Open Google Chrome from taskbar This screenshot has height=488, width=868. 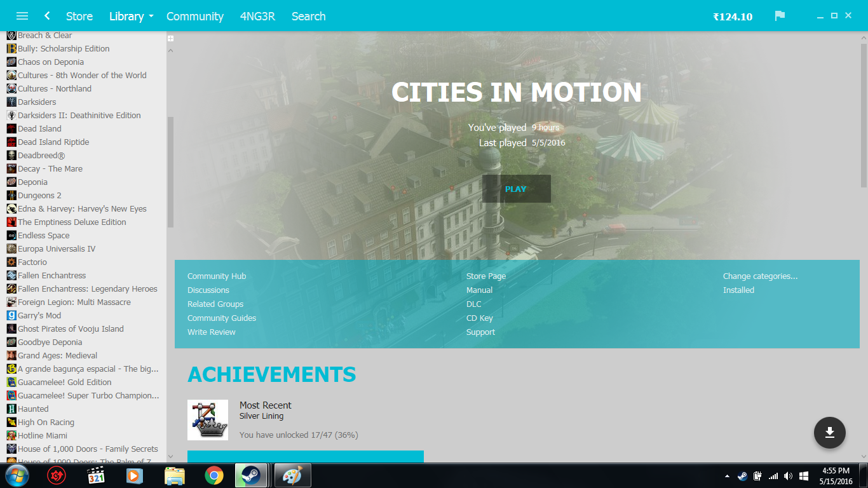click(214, 475)
